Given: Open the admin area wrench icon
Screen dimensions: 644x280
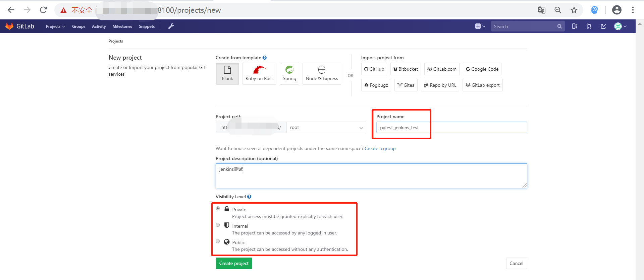Looking at the screenshot, I should 171,26.
